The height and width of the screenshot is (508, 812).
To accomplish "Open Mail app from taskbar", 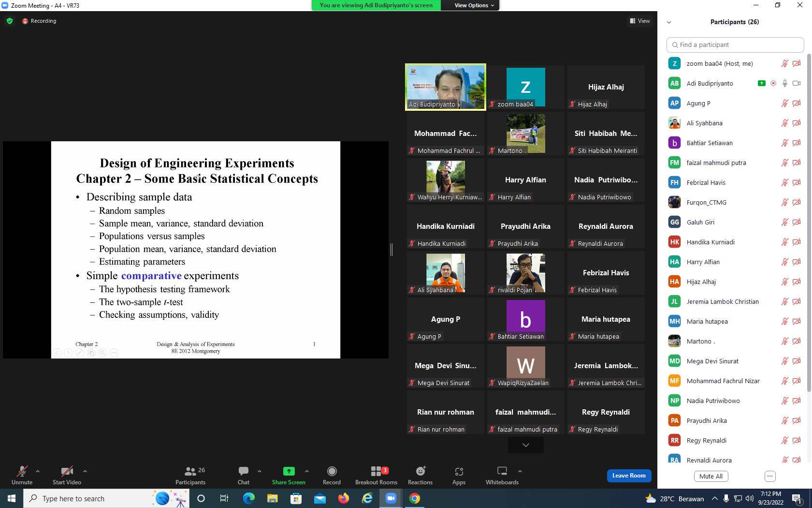I will (x=319, y=498).
